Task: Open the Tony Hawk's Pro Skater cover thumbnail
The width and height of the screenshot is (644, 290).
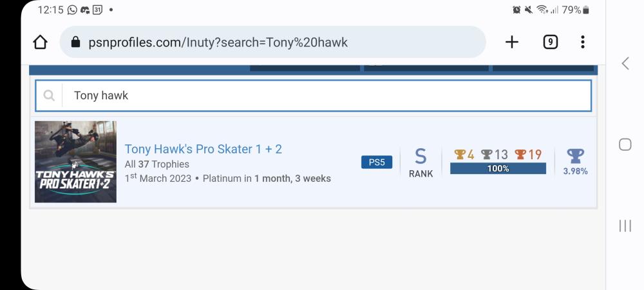Action: (x=75, y=162)
